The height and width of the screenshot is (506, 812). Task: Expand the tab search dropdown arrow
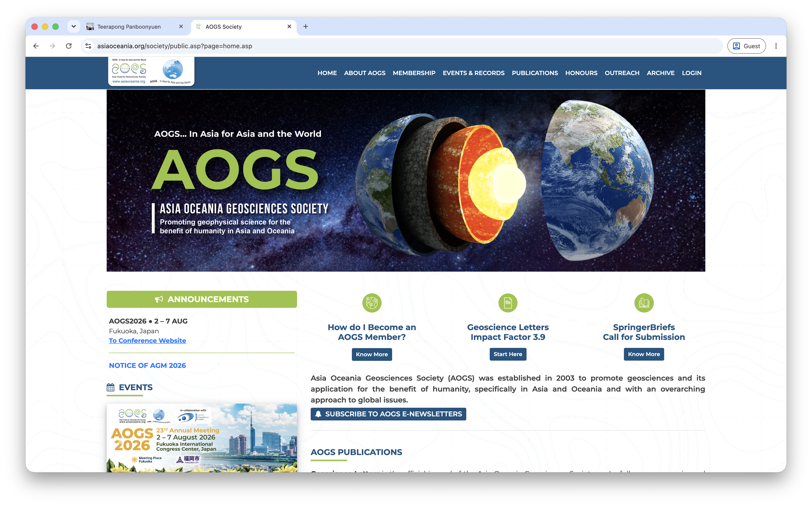(x=74, y=26)
